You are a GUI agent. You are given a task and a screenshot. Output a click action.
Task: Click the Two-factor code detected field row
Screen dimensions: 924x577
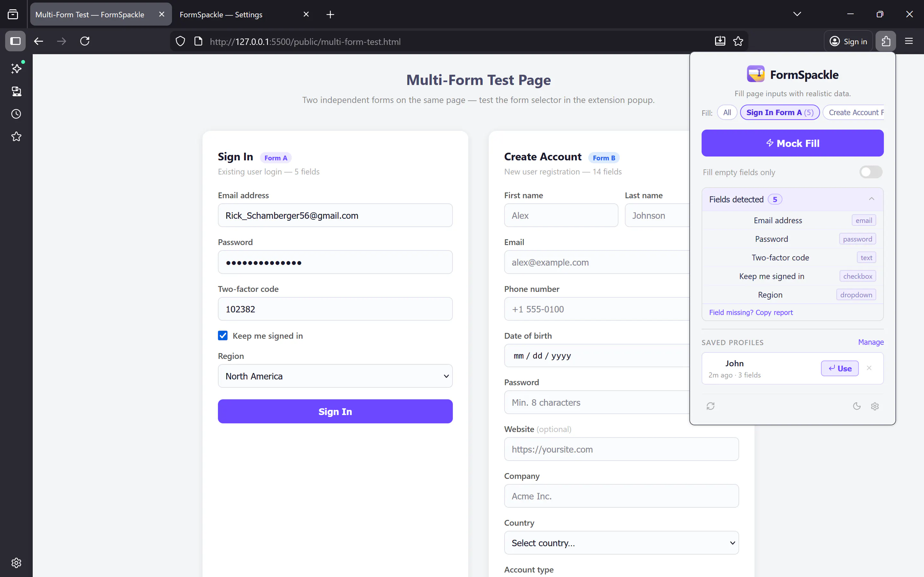792,258
